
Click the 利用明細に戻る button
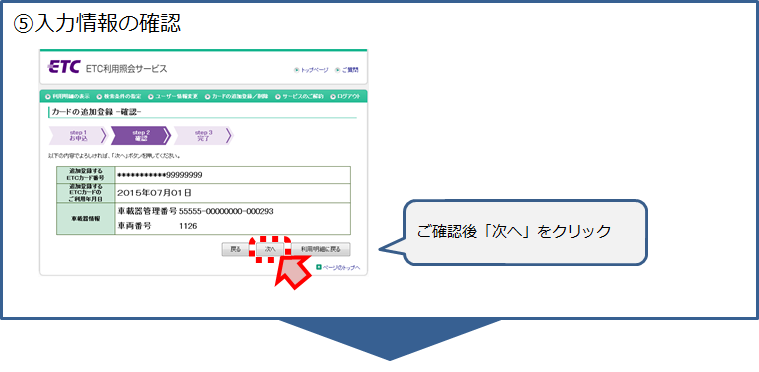point(320,250)
